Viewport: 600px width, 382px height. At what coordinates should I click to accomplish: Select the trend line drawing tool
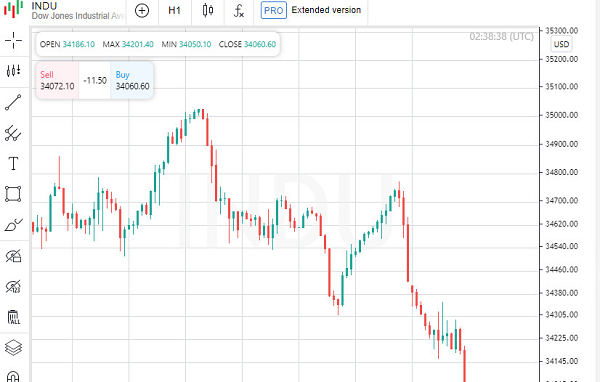(x=13, y=103)
